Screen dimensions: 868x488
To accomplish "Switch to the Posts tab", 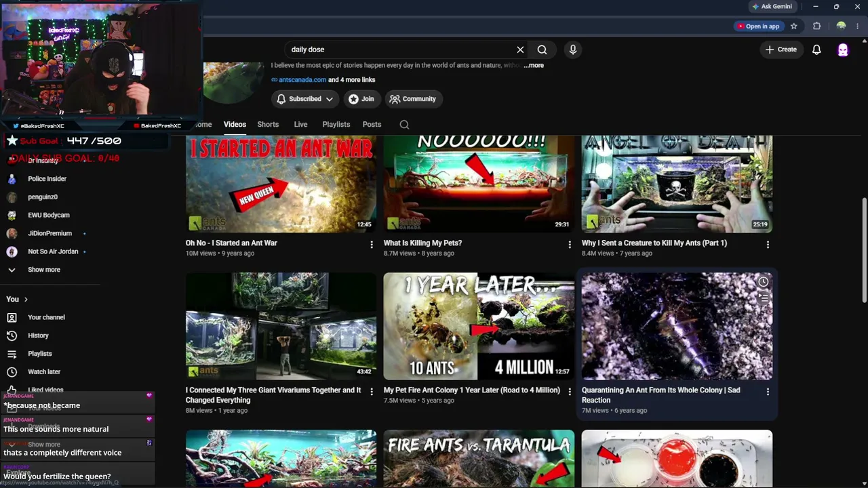I will pyautogui.click(x=372, y=125).
